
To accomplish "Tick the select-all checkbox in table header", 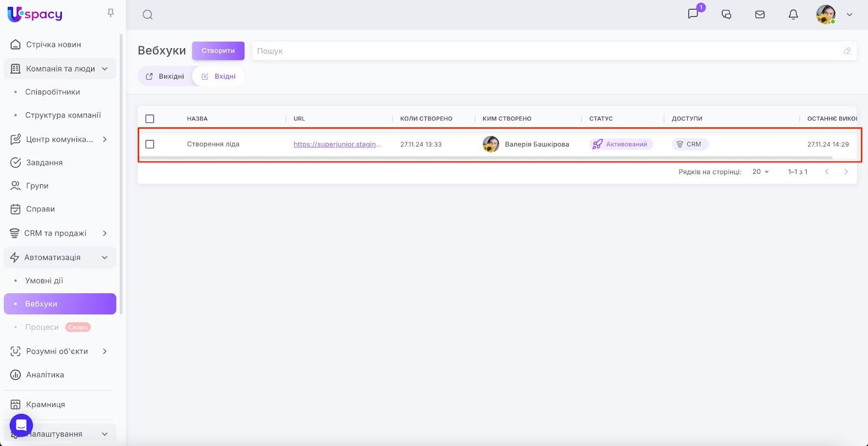I will coord(150,119).
